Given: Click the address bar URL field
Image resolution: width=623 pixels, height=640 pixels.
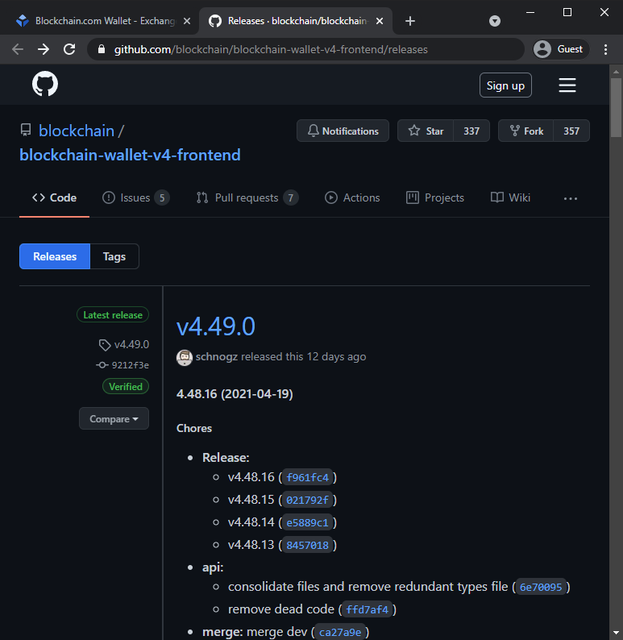Looking at the screenshot, I should tap(300, 49).
